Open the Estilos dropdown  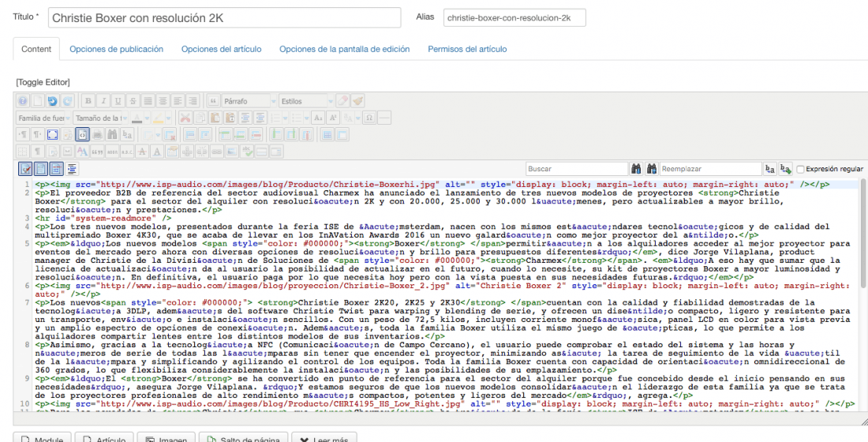[306, 101]
